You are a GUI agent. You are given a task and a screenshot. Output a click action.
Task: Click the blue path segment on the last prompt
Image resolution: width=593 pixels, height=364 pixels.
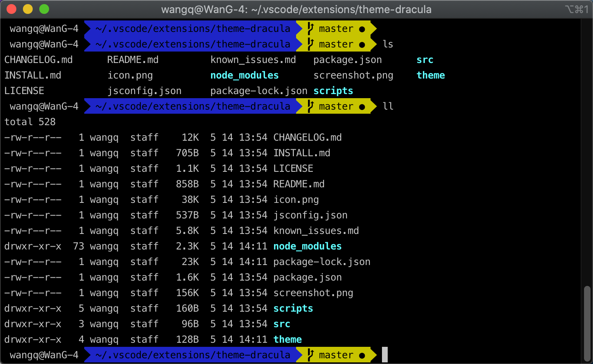point(193,355)
